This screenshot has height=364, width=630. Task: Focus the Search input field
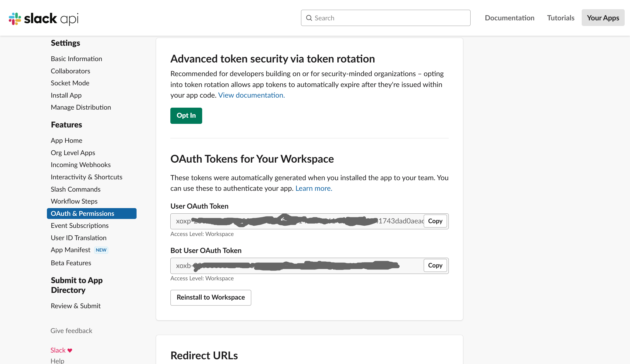pyautogui.click(x=391, y=18)
